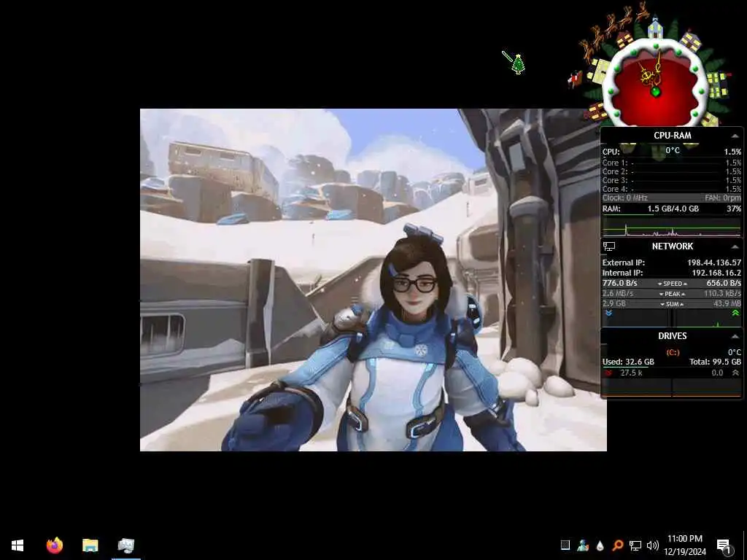Click the Core 1 usage row
Image resolution: width=747 pixels, height=560 pixels.
tap(671, 163)
